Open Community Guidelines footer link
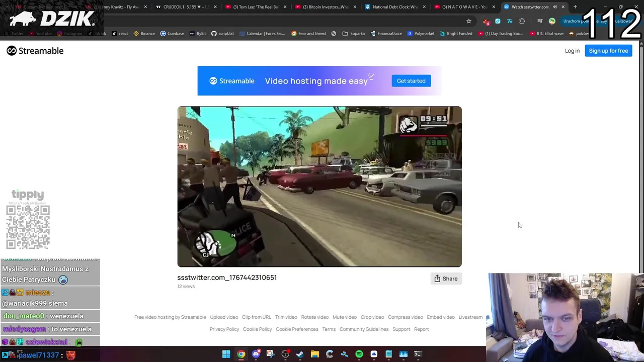Viewport: 644px width, 362px height. click(x=364, y=329)
